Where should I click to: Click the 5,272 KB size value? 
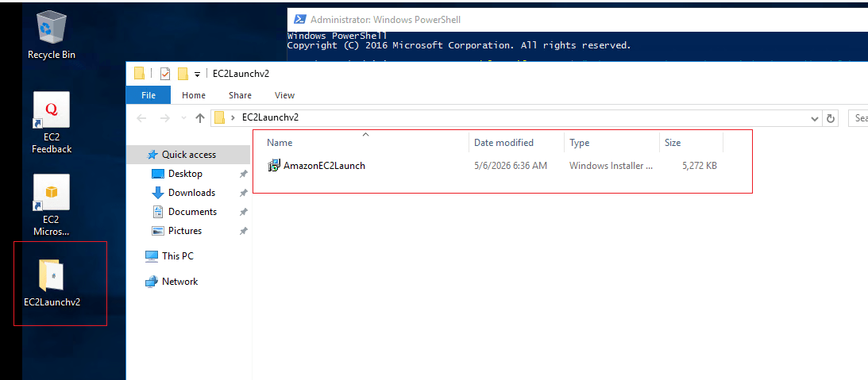click(x=700, y=165)
